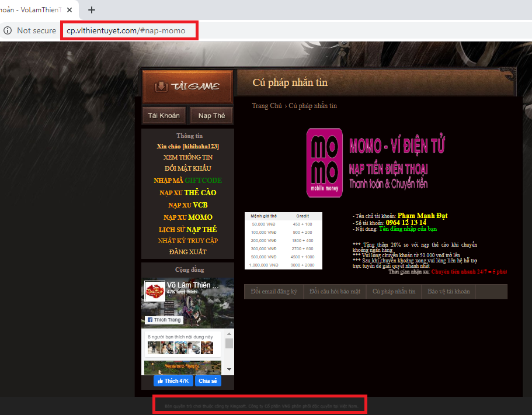Click the Võ Lâm Thiên page avatar

[154, 290]
